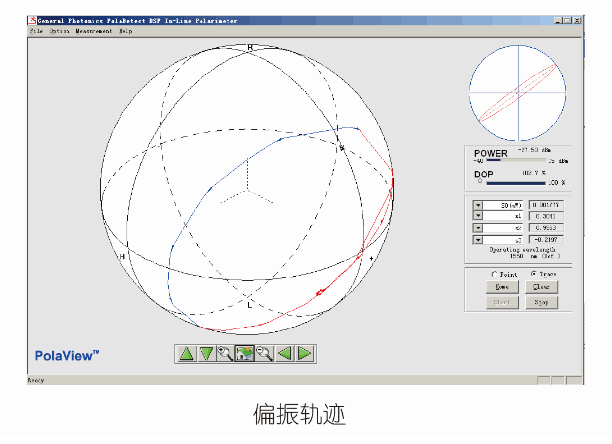
Task: Open the Option menu
Action: coord(60,31)
